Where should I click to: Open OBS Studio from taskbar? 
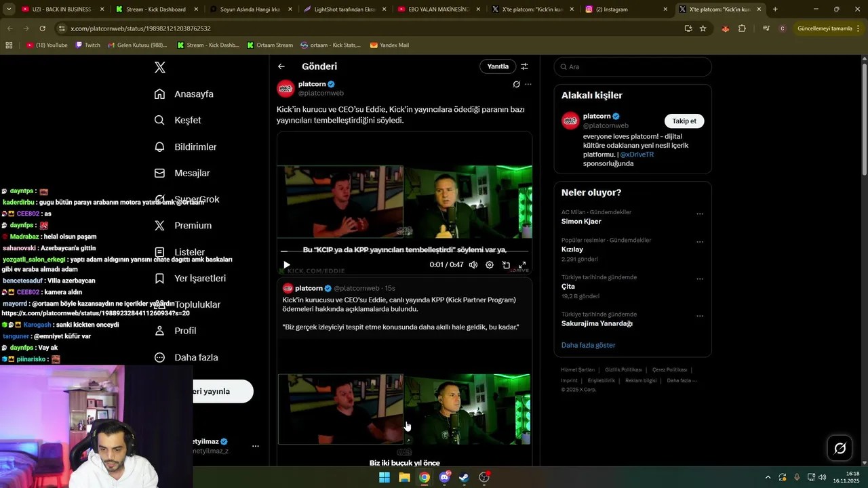[484, 477]
